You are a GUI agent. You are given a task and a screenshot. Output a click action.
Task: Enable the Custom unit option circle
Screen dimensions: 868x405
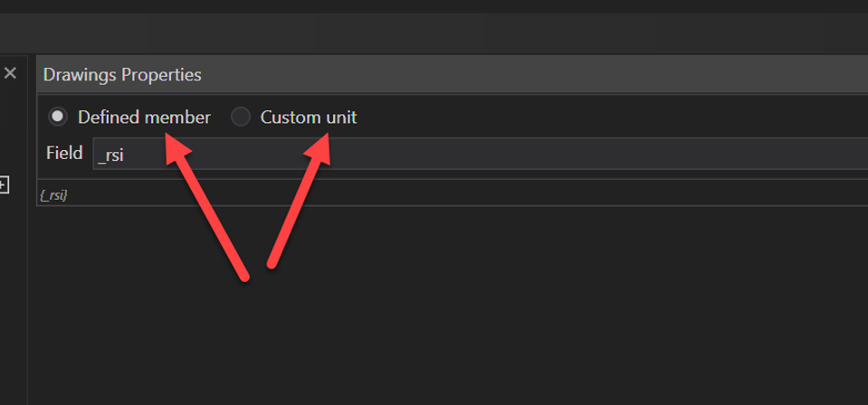[x=240, y=117]
